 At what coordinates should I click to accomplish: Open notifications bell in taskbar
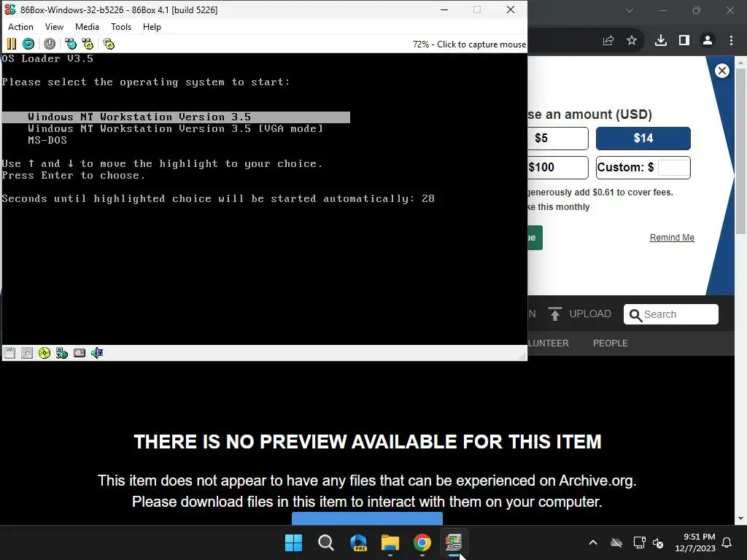tap(727, 542)
